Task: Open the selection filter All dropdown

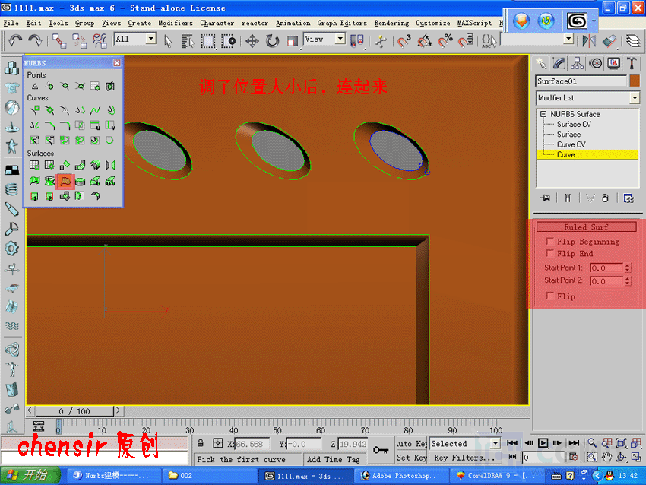Action: click(151, 39)
